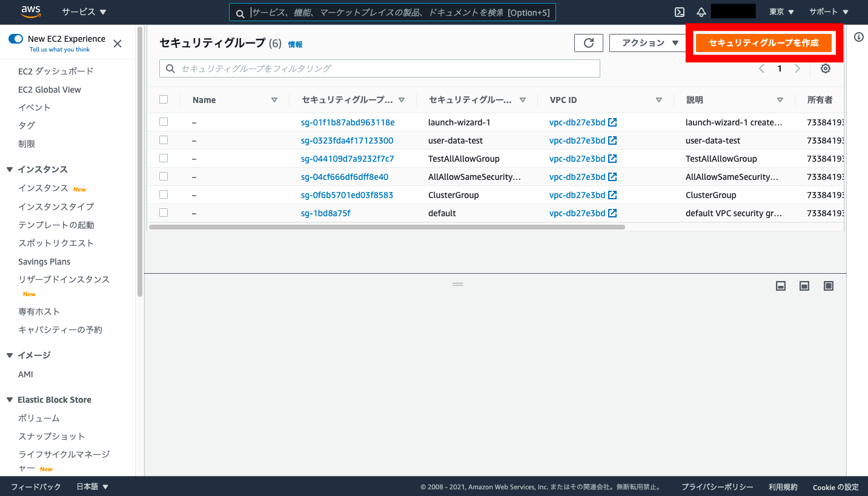Collapse the イメージ sidebar section
868x496 pixels.
10,355
